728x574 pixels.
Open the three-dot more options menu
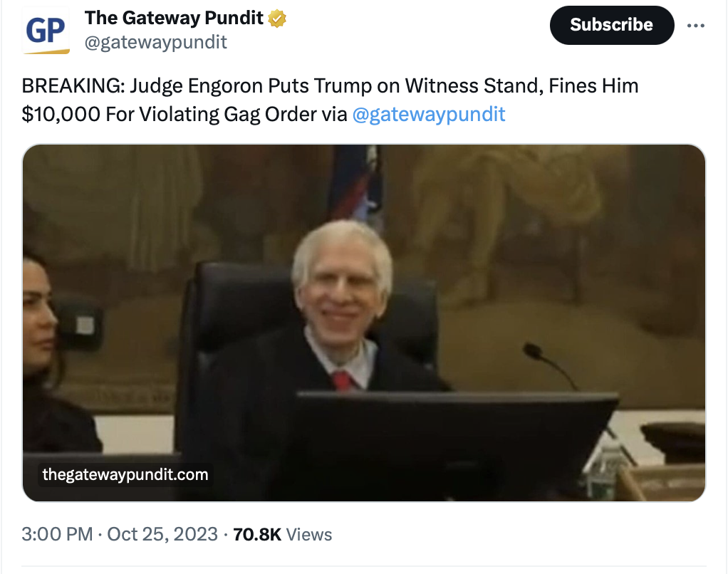click(x=695, y=26)
